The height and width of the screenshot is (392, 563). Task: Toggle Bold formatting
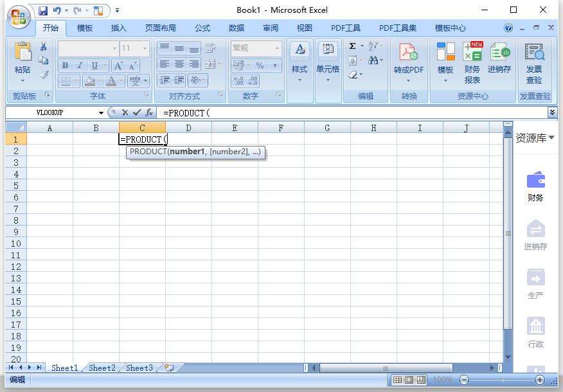coord(65,66)
